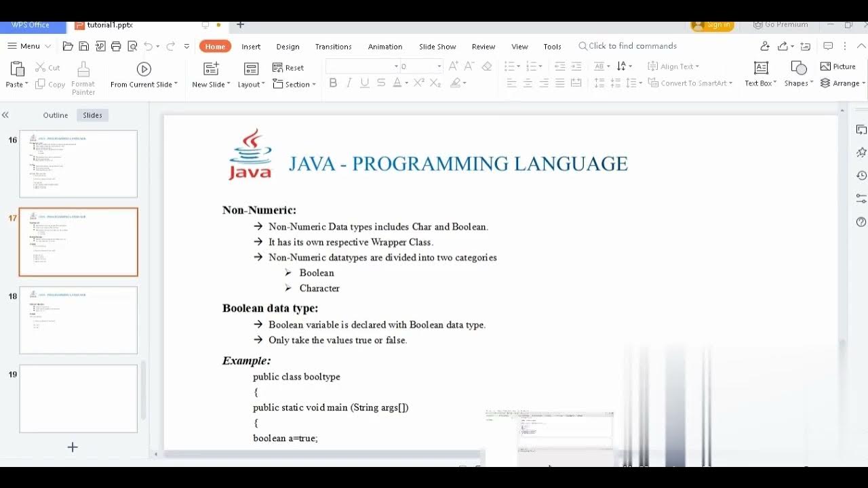The width and height of the screenshot is (868, 488).
Task: Click the Paste clipboard icon
Action: [17, 68]
